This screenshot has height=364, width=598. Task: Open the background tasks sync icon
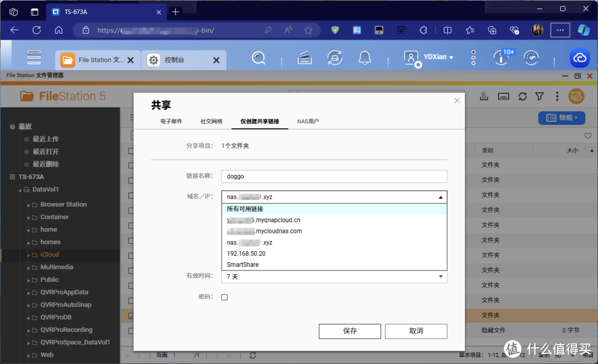point(334,58)
